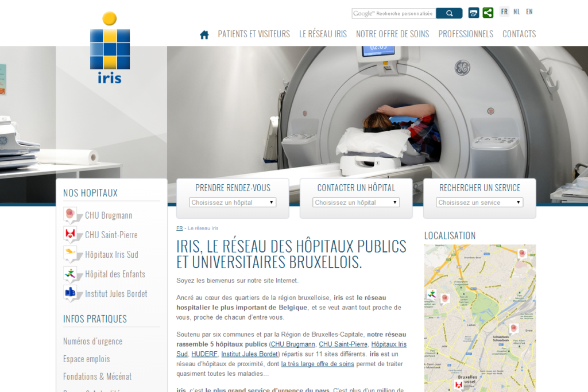Select the Schaerbeek marker on the map
The width and height of the screenshot is (588, 392).
click(x=514, y=329)
